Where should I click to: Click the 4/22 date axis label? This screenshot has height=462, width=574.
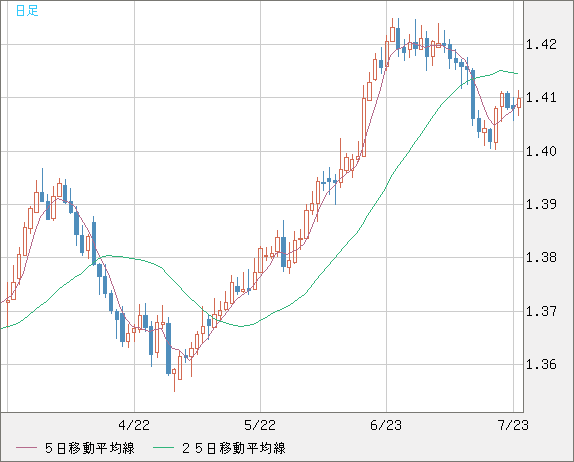tap(134, 425)
